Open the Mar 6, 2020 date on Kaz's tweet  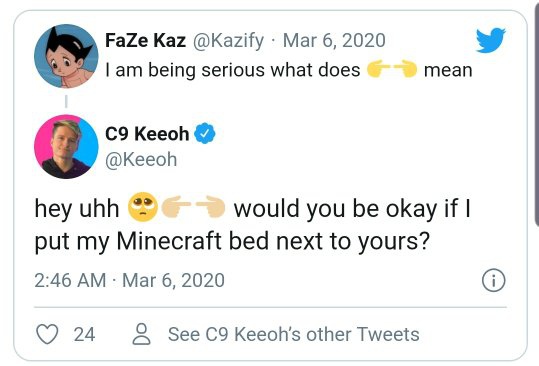click(334, 41)
